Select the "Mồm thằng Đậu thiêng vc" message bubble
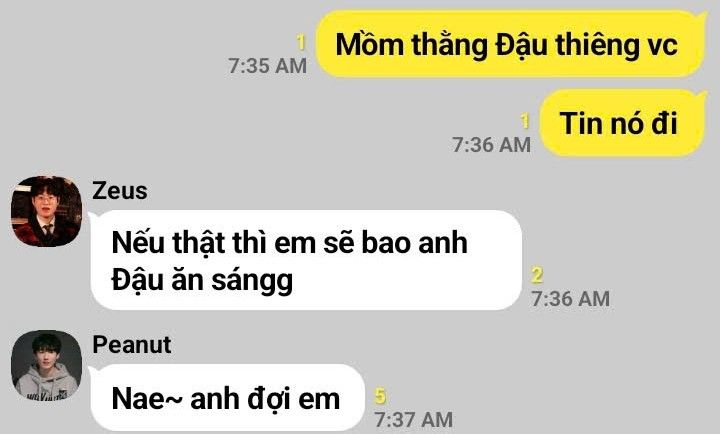 pos(511,44)
